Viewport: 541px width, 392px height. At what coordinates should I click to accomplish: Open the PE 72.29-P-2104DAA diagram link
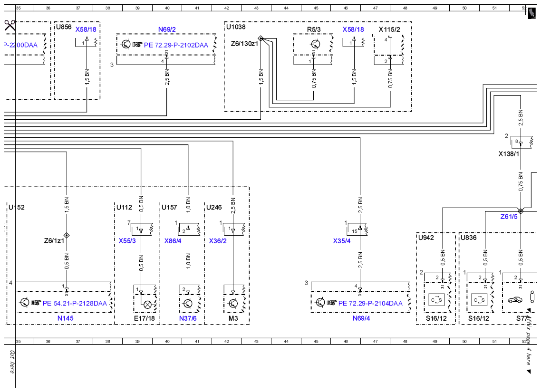coord(370,304)
